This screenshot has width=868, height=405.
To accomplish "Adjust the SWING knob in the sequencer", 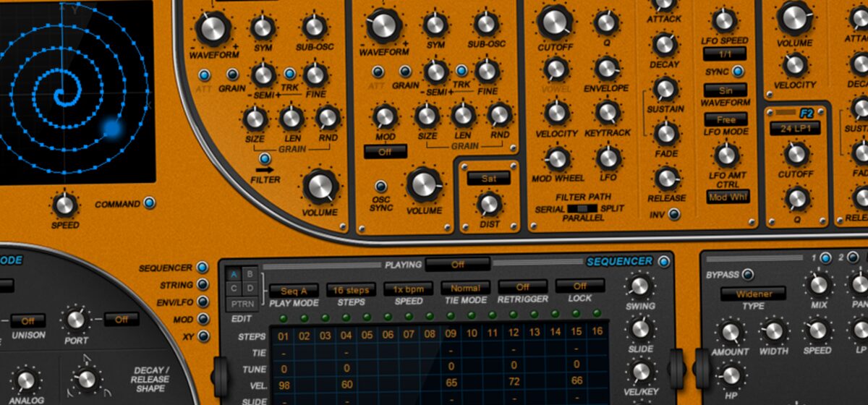I will 639,286.
